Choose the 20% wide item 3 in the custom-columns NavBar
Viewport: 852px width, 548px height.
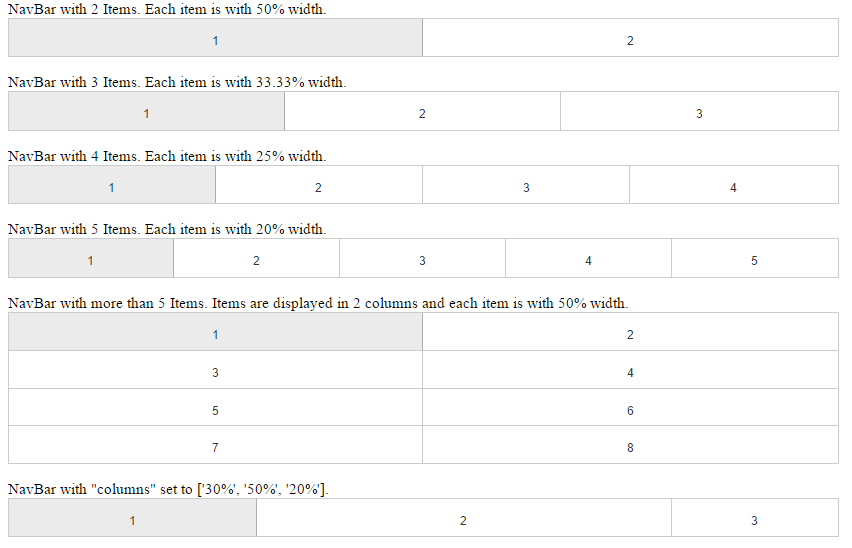754,519
